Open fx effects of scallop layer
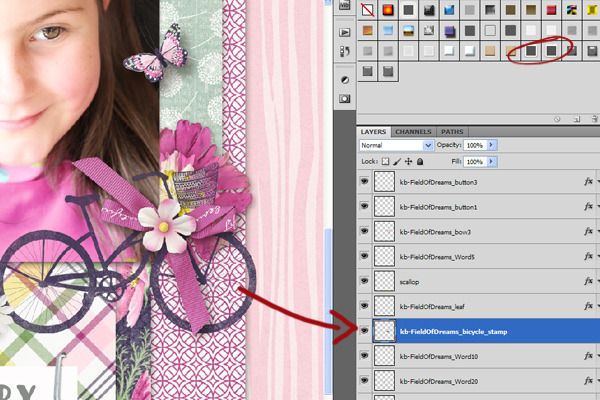Screen dimensions: 600x400 click(589, 281)
